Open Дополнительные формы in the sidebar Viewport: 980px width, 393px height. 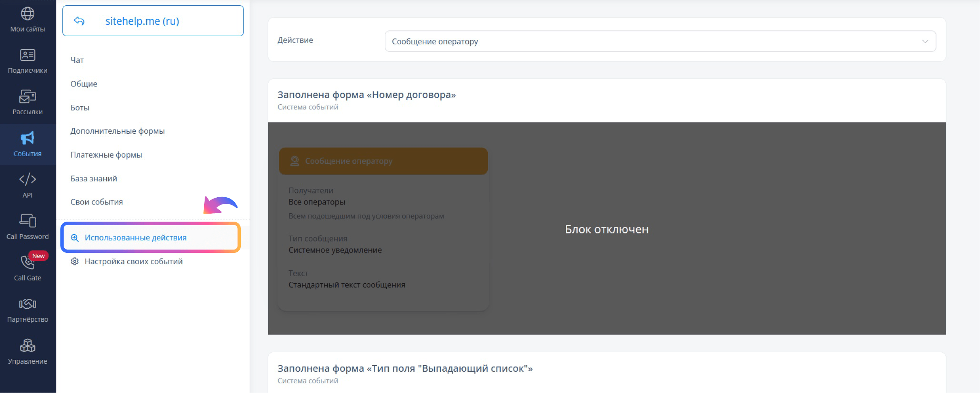(117, 131)
